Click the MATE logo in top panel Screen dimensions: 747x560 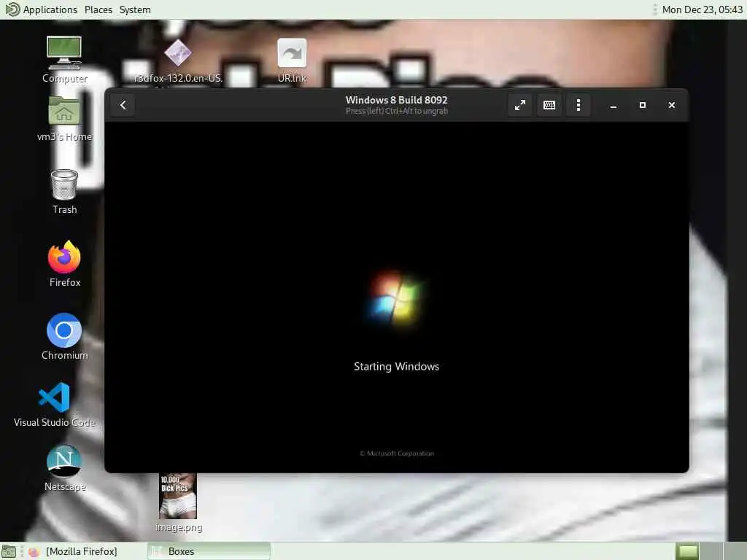pos(12,9)
